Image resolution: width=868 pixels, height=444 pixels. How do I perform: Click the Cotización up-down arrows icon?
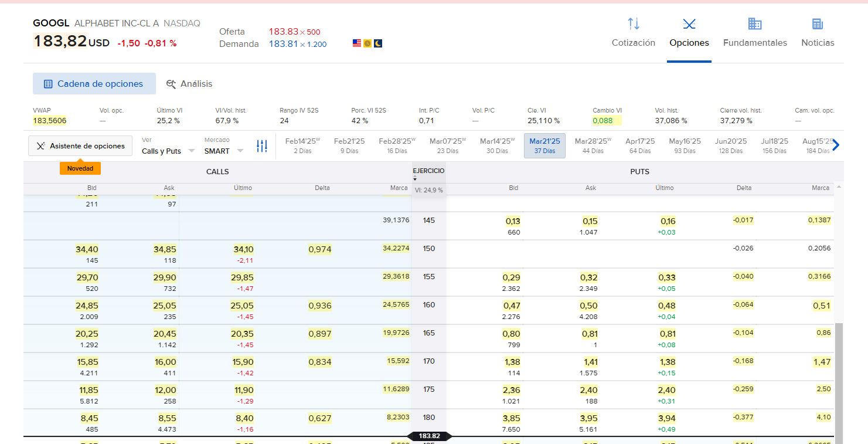pos(634,23)
